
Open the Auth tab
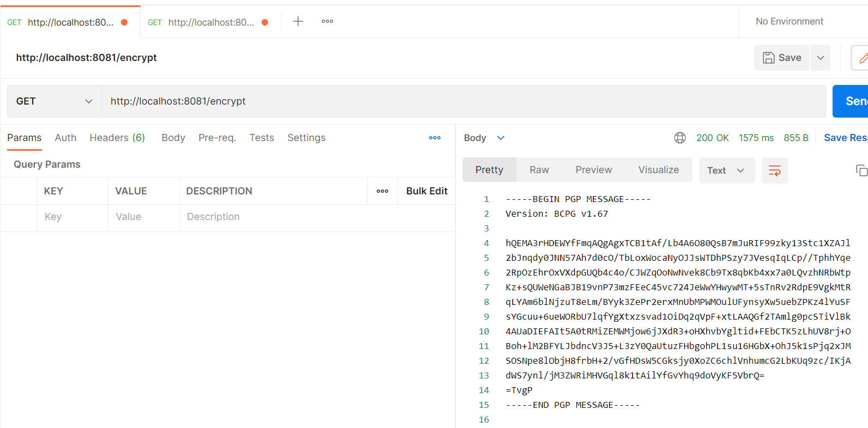[65, 138]
